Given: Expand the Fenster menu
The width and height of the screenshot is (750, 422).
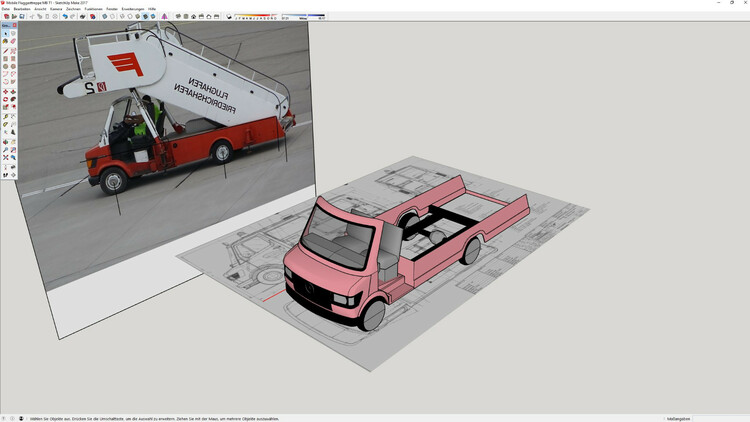Looking at the screenshot, I should [111, 8].
